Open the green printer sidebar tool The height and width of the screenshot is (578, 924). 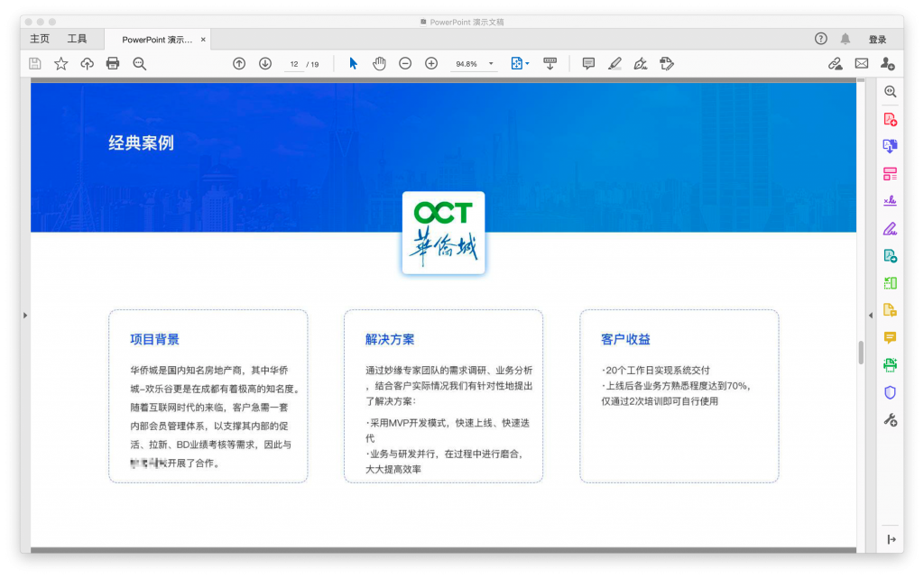[x=891, y=365]
